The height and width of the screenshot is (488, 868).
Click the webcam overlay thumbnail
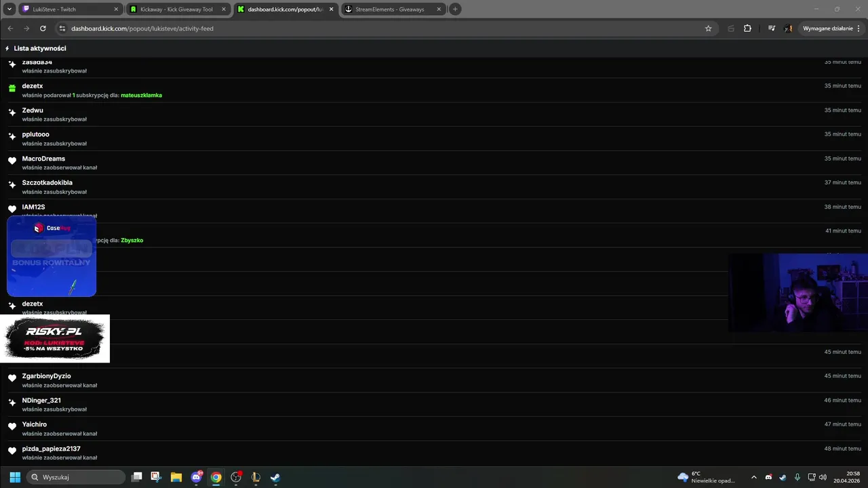point(798,293)
